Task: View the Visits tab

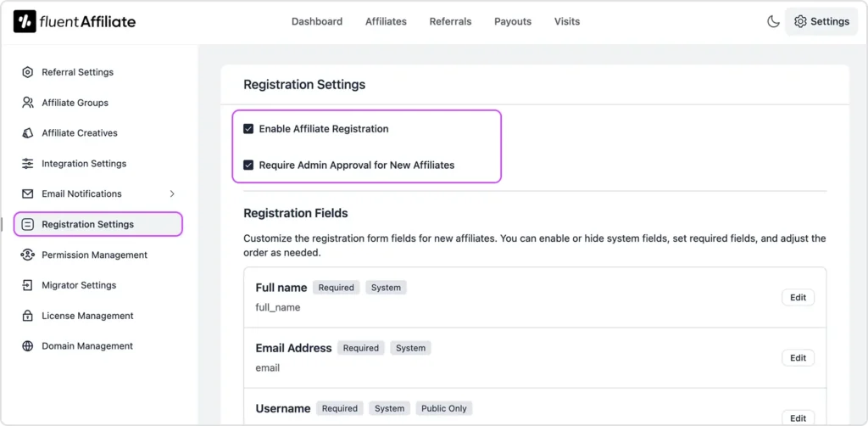Action: pyautogui.click(x=567, y=21)
